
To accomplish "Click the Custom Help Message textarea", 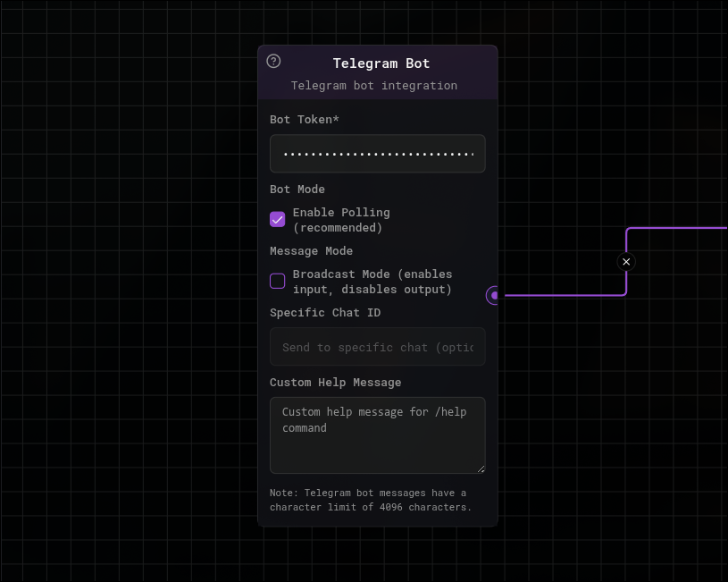I will (378, 435).
